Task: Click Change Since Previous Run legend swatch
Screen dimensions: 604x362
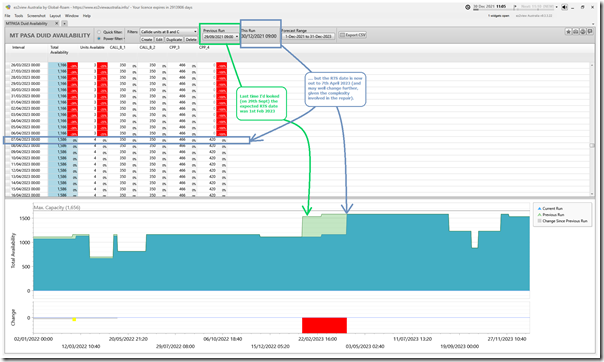Action: click(x=539, y=221)
